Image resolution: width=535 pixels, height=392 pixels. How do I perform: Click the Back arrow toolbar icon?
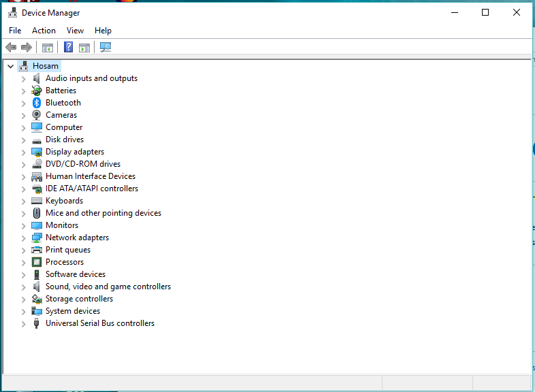pos(11,47)
